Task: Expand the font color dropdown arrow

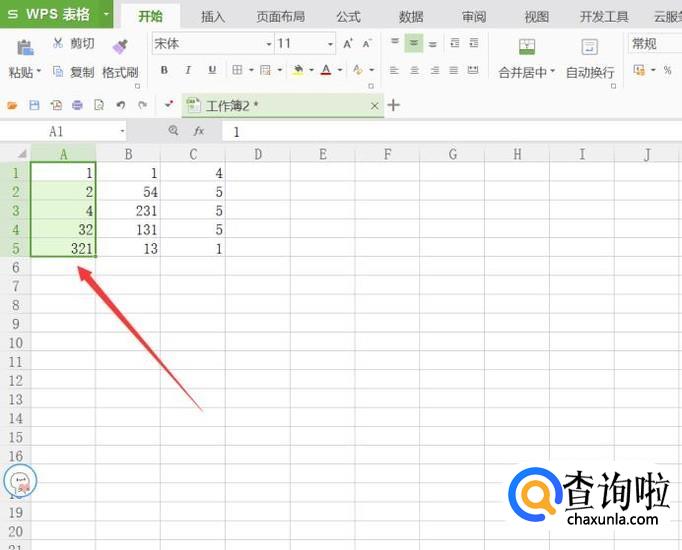Action: point(340,70)
